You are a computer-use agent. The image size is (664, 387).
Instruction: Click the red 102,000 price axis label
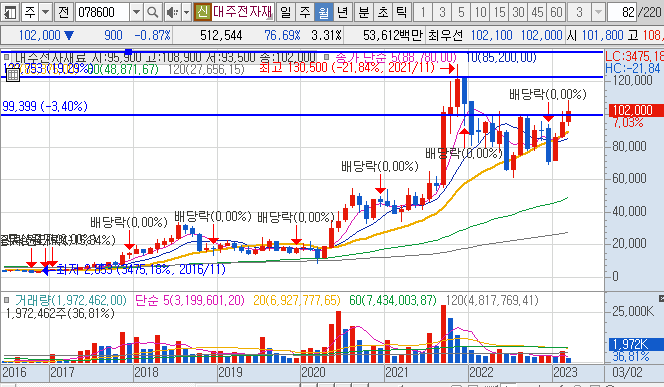pyautogui.click(x=635, y=111)
